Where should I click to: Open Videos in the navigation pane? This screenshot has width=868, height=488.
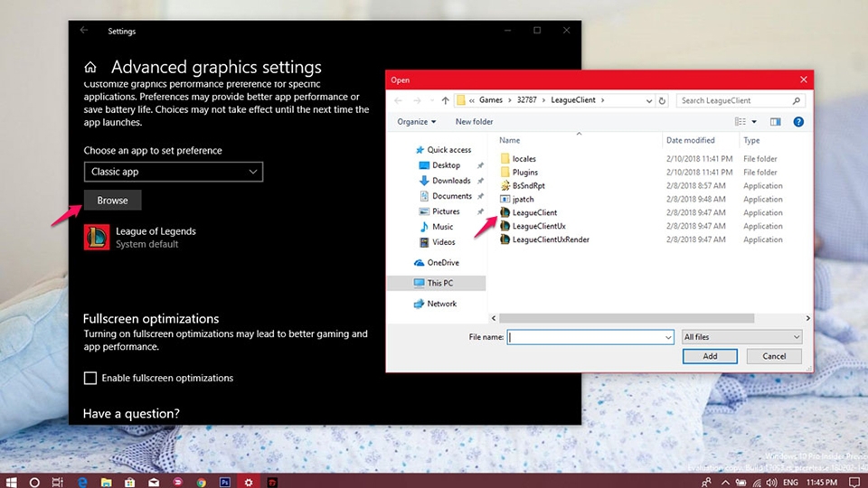coord(438,242)
